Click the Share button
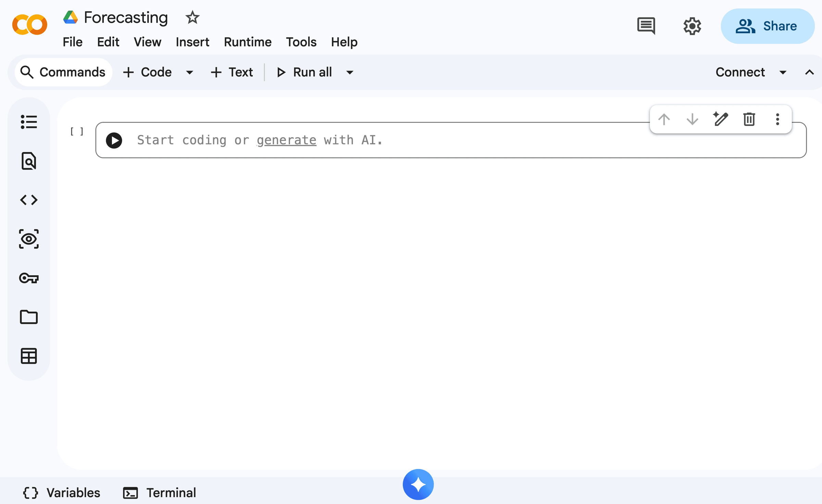This screenshot has height=504, width=822. pyautogui.click(x=767, y=26)
